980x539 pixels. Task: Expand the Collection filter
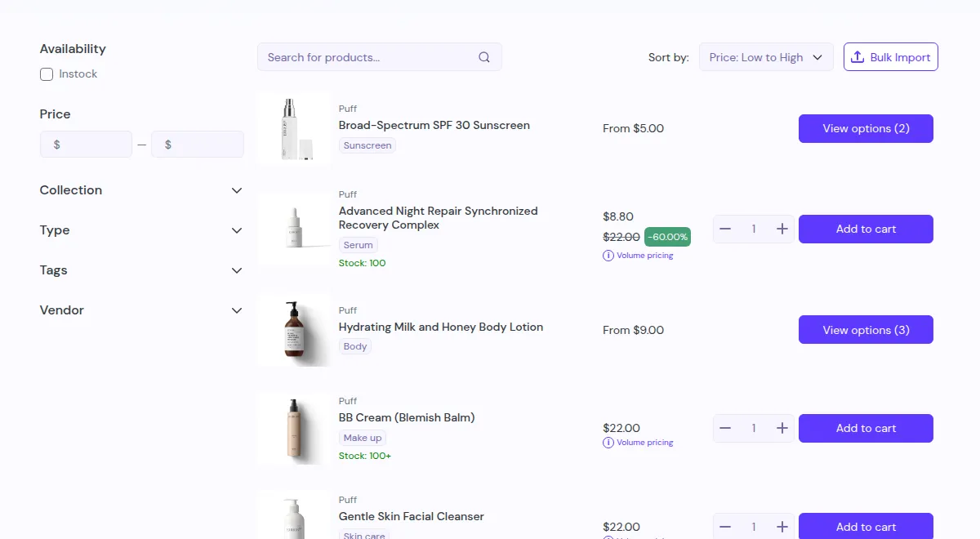click(x=141, y=190)
